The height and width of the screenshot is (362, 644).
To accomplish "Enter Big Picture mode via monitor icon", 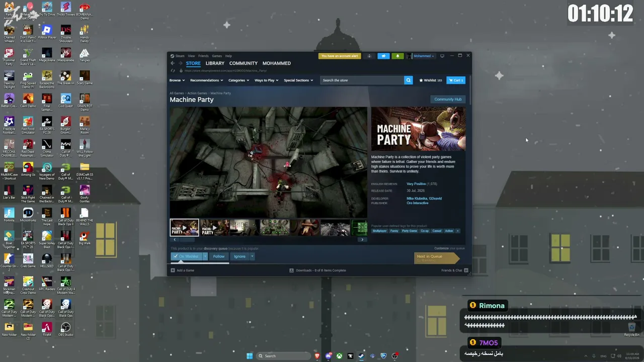I will click(x=442, y=56).
